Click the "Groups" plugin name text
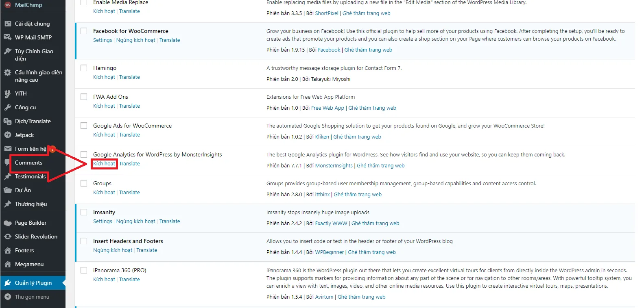This screenshot has height=308, width=644. point(102,184)
